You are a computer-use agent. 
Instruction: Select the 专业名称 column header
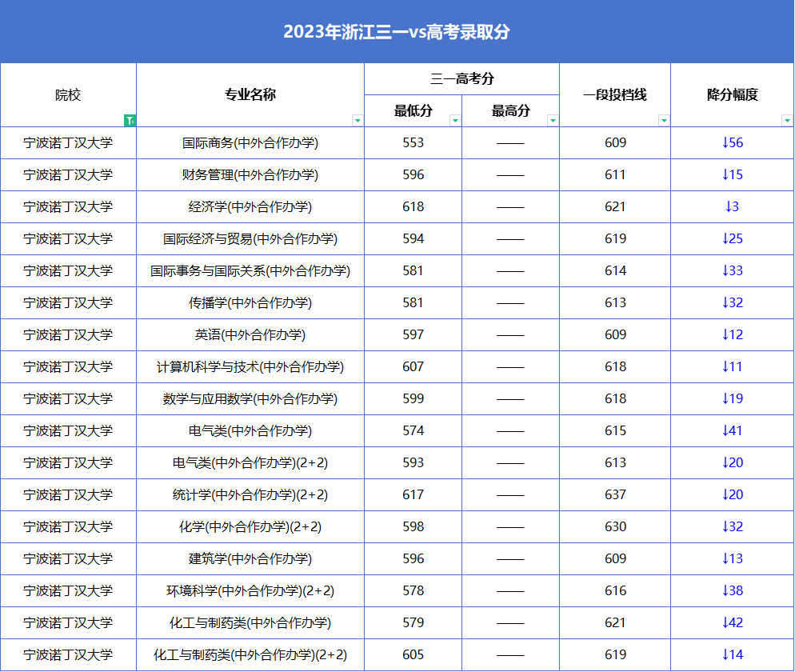pyautogui.click(x=250, y=94)
